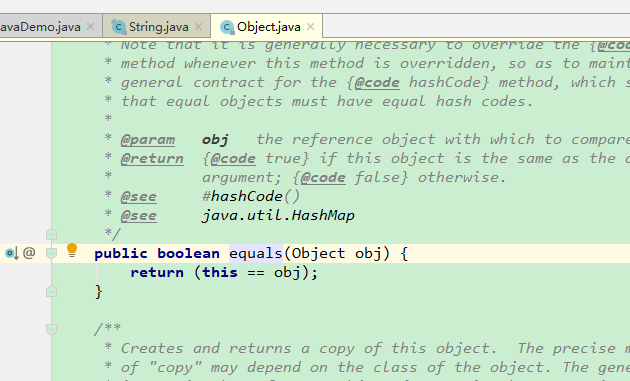Click the @ gutter annotation marker
The image size is (630, 381).
point(29,253)
